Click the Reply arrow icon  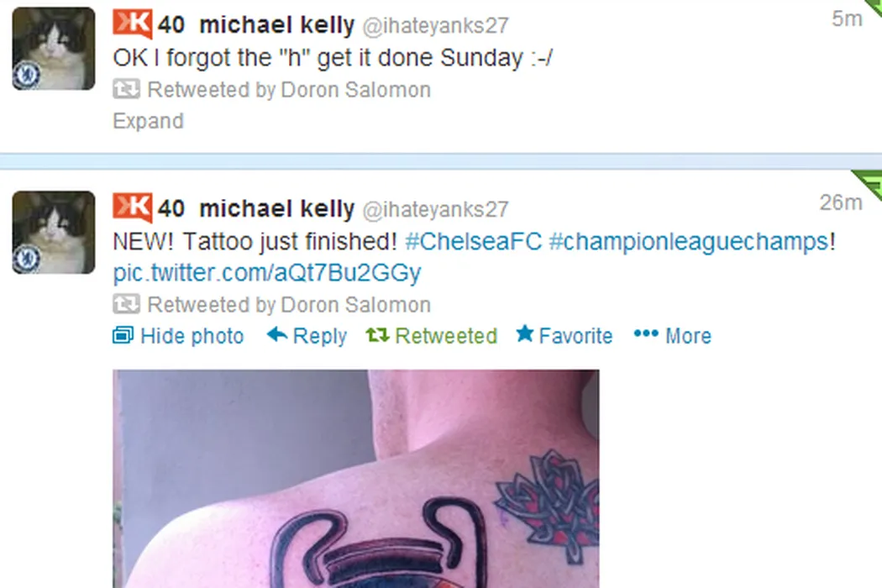[x=276, y=335]
